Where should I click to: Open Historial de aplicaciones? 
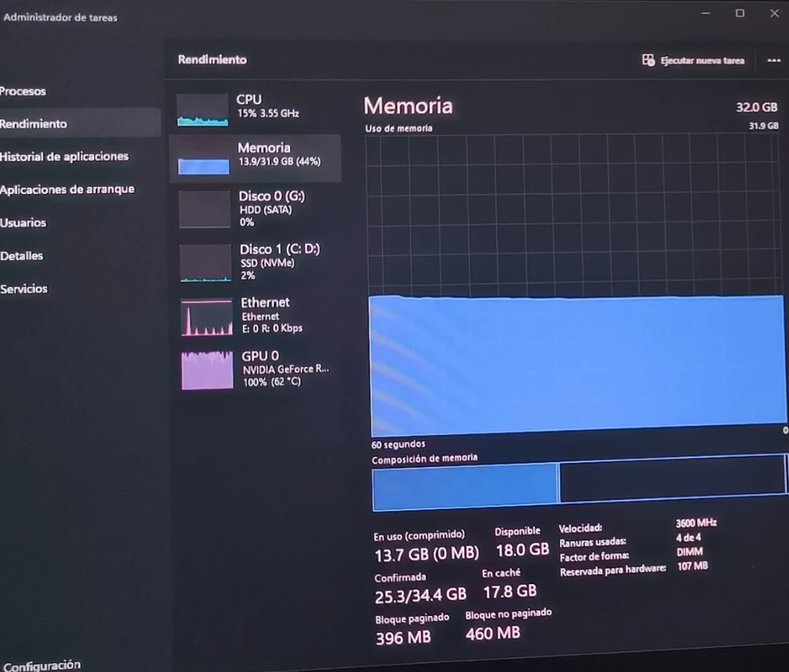(x=65, y=156)
